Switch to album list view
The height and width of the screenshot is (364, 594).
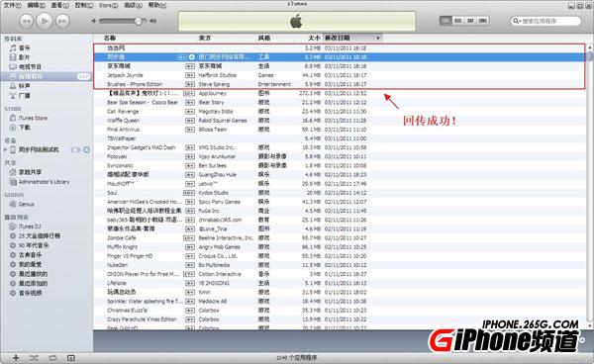click(x=458, y=21)
